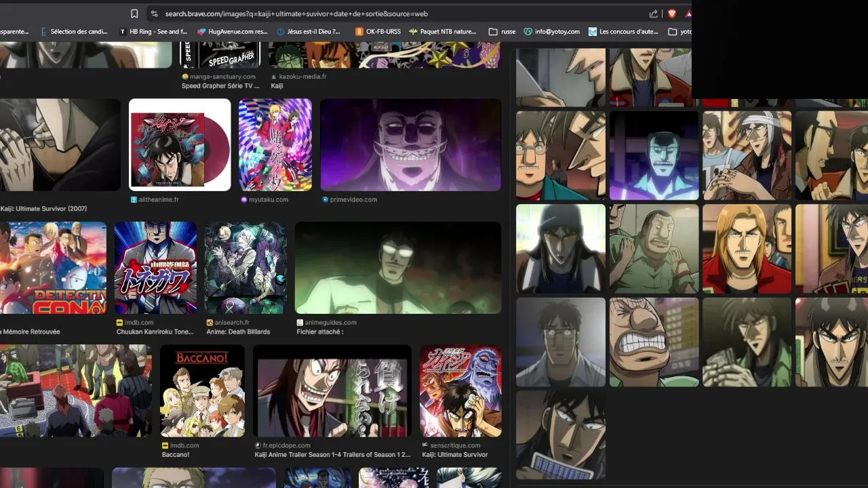Viewport: 868px width, 488px height.
Task: Open the 'Les concours d'aute...' bookmark
Action: [623, 31]
